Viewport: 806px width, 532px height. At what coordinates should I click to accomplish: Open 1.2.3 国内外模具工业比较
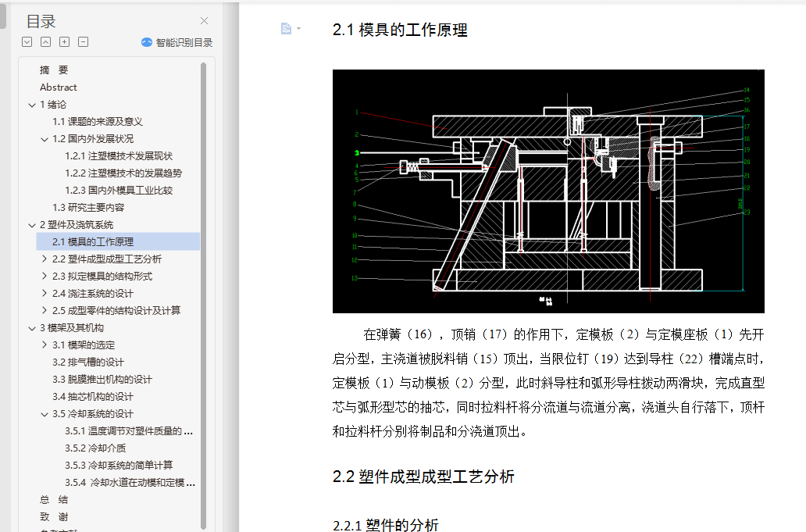click(119, 190)
